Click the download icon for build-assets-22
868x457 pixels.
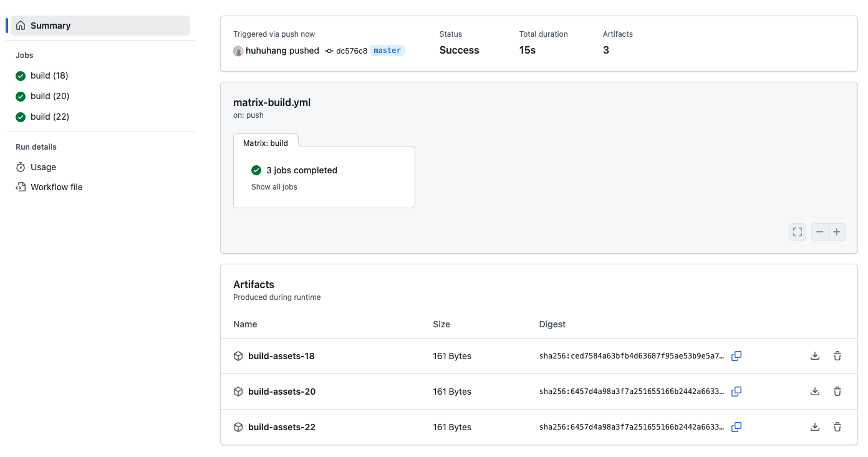(x=814, y=427)
